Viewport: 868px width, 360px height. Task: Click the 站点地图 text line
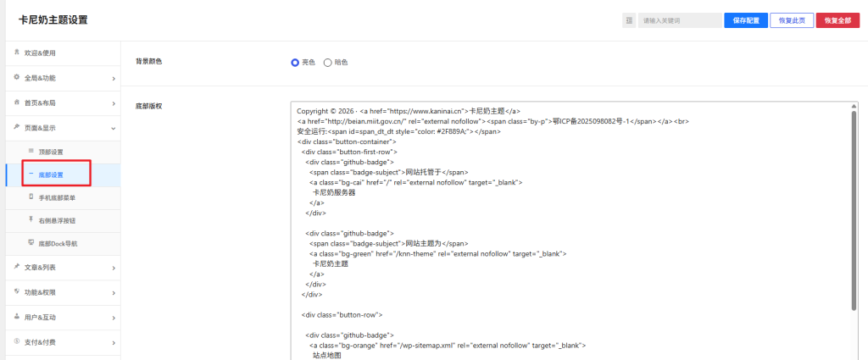click(327, 356)
